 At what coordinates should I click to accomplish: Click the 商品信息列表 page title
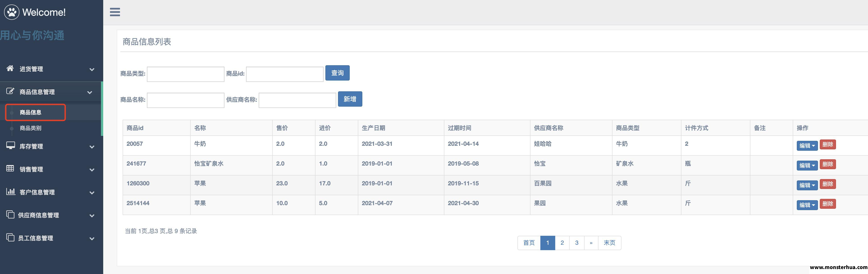147,42
